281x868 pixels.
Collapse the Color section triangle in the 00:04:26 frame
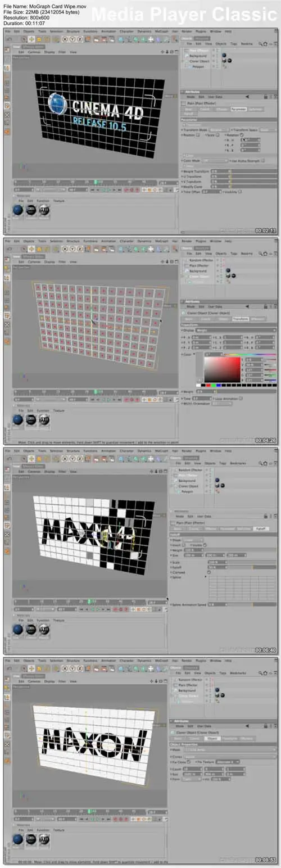194,354
